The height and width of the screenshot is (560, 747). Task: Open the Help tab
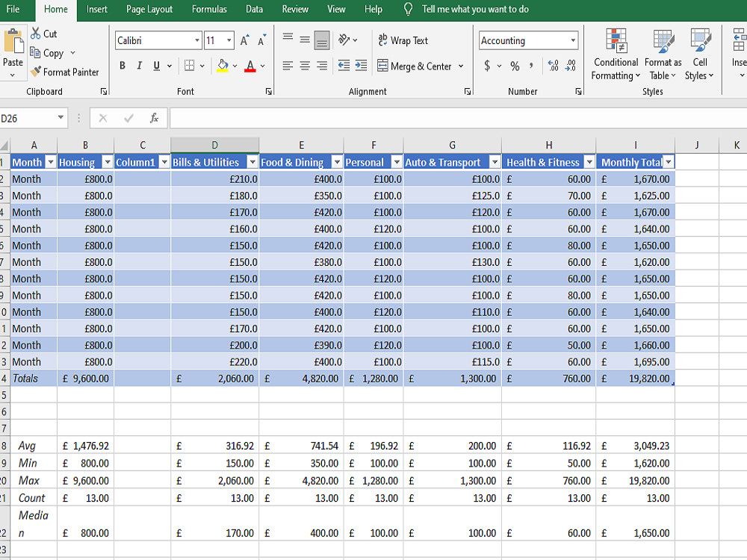pos(373,9)
